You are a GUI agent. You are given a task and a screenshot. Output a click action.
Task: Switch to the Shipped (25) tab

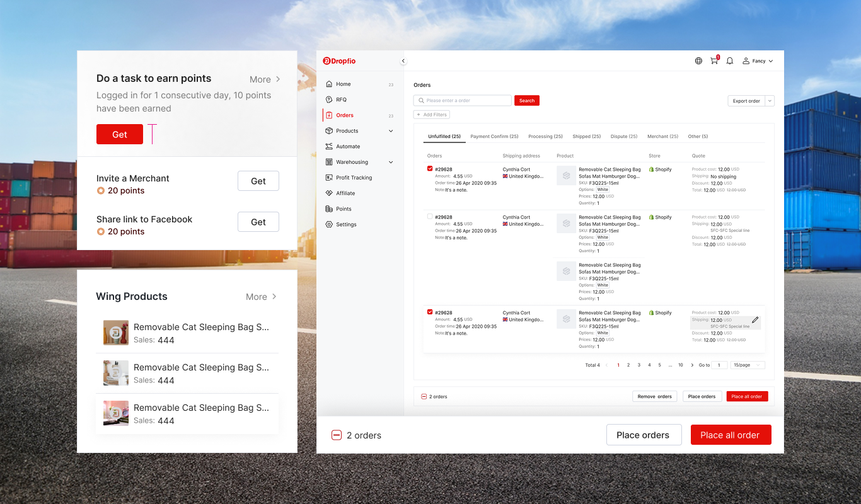pyautogui.click(x=586, y=137)
